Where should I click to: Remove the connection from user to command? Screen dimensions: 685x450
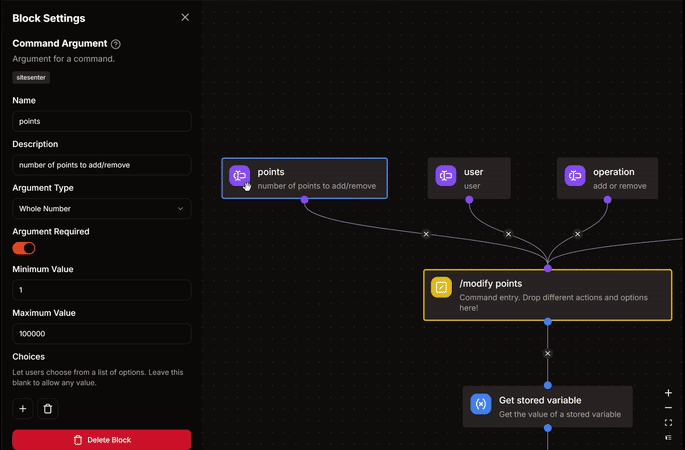[508, 234]
